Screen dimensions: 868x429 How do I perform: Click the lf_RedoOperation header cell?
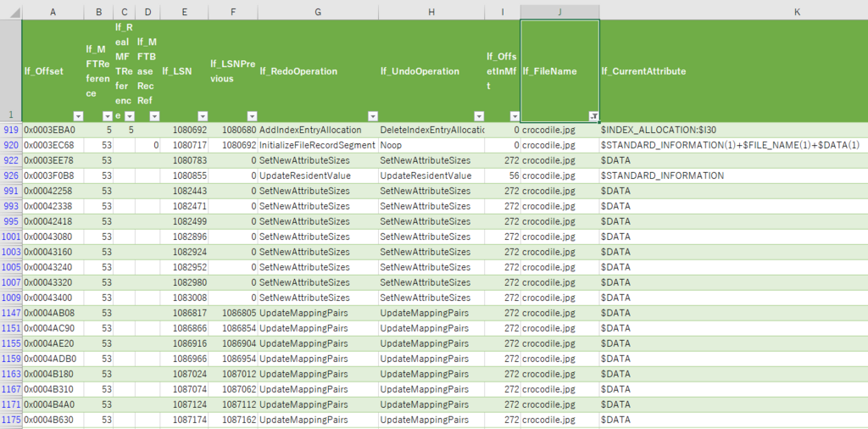click(319, 71)
